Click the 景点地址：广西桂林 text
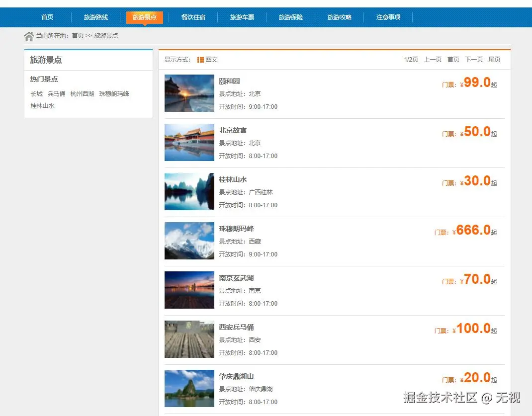532x416 pixels. [x=246, y=192]
